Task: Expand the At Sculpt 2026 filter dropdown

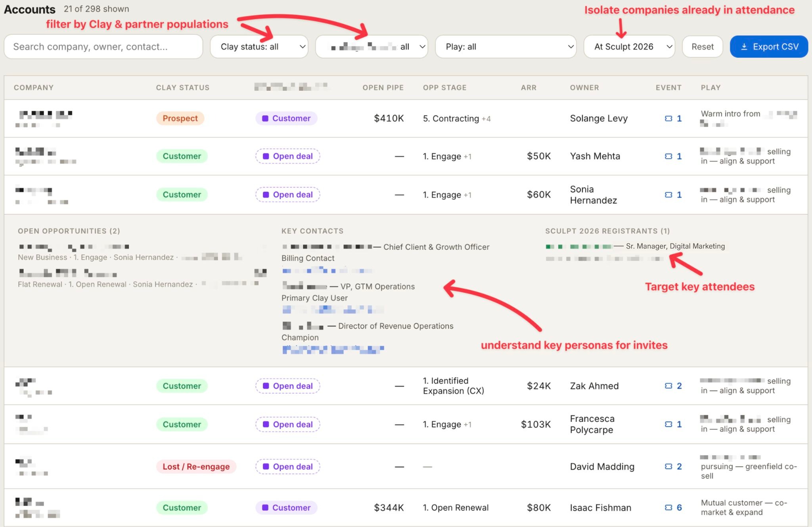Action: pyautogui.click(x=629, y=47)
